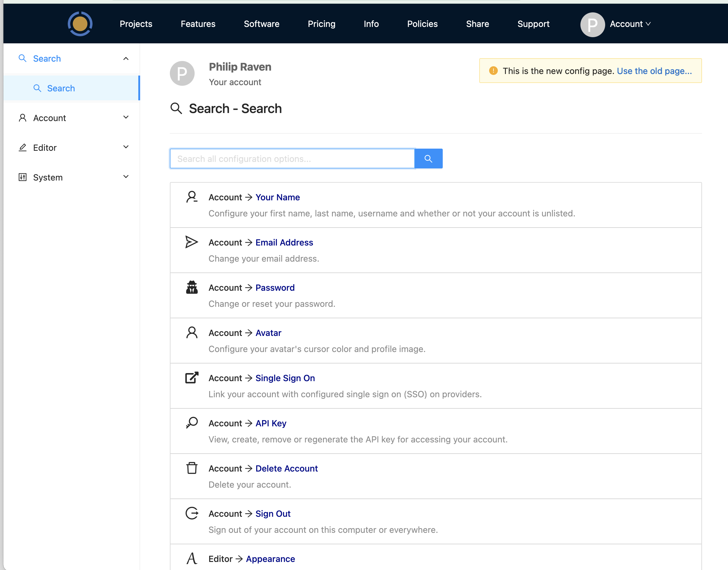
Task: Click the letter A Appearance icon
Action: coord(192,558)
